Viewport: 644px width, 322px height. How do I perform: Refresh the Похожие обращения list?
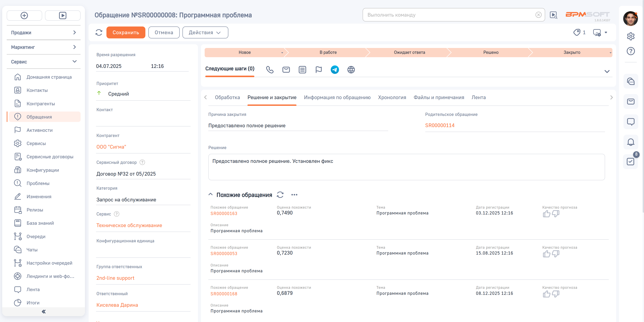click(280, 195)
